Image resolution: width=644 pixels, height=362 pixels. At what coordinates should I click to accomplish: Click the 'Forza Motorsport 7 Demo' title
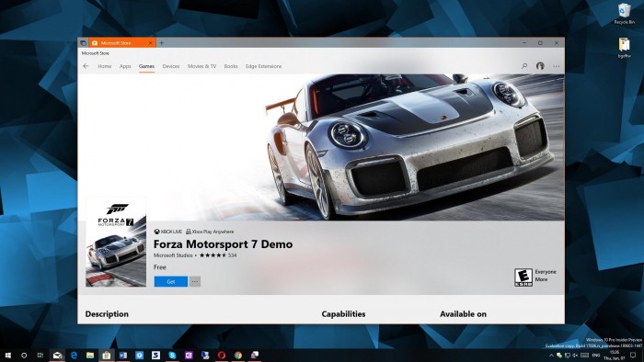(x=223, y=243)
